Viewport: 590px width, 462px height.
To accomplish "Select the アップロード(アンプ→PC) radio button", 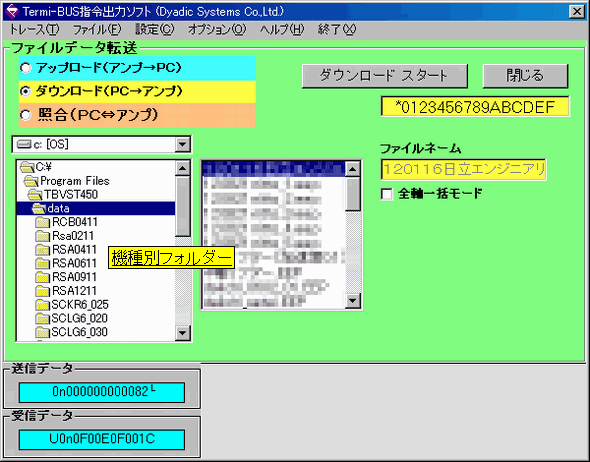I will tap(25, 68).
